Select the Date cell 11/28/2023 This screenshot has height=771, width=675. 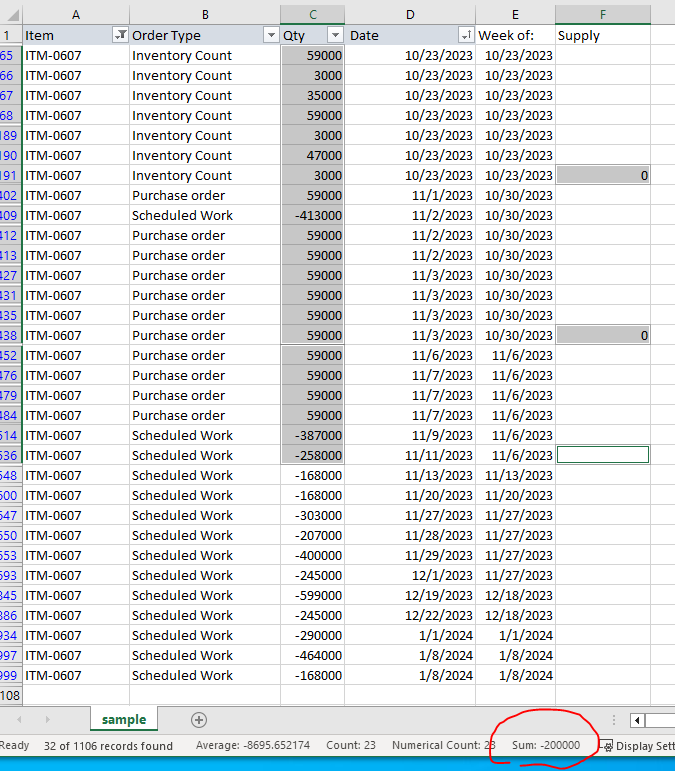tap(410, 535)
